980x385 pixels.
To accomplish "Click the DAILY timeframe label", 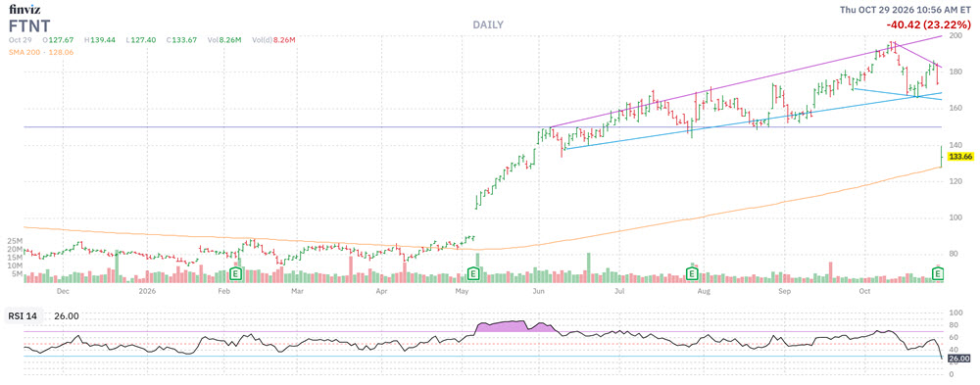I will point(487,25).
